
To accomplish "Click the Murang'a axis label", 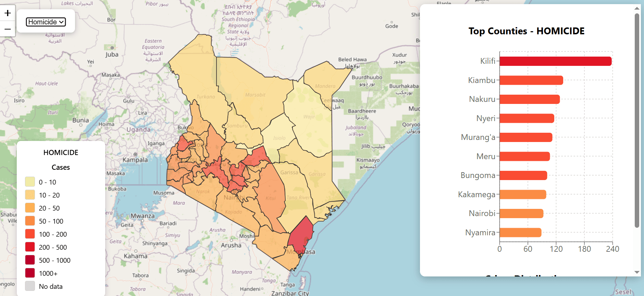I will [478, 138].
